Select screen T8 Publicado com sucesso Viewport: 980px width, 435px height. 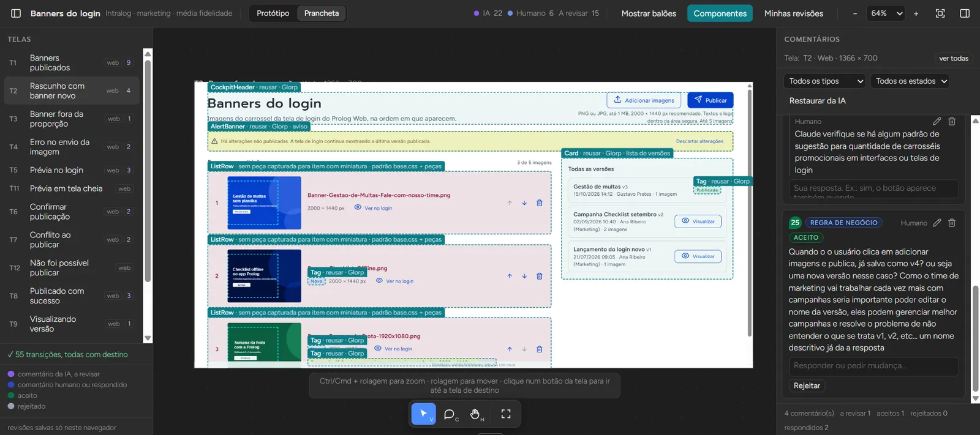pyautogui.click(x=72, y=296)
